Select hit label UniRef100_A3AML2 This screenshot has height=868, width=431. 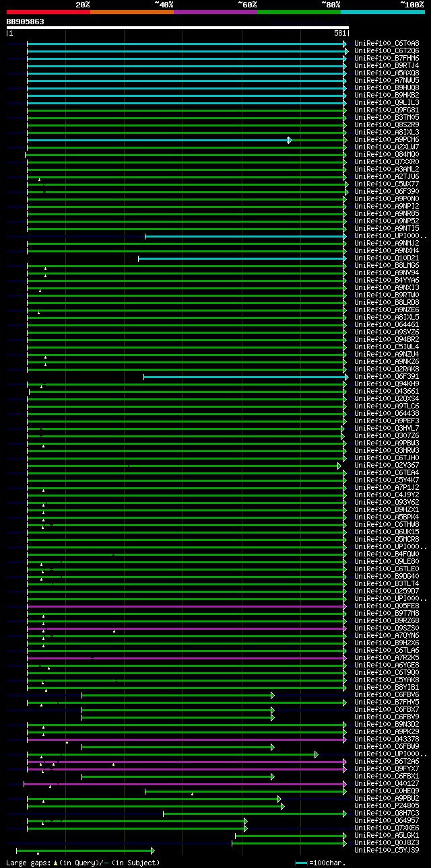(387, 169)
